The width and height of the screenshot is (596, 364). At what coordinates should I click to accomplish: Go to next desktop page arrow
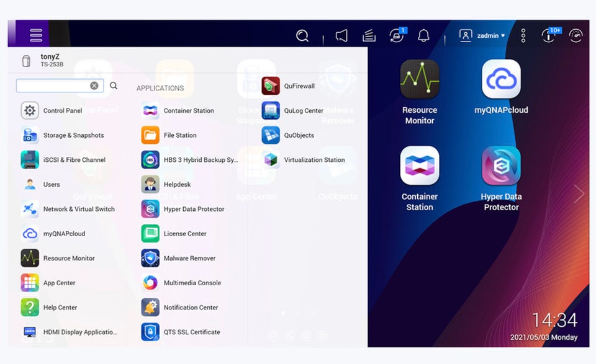click(x=579, y=194)
